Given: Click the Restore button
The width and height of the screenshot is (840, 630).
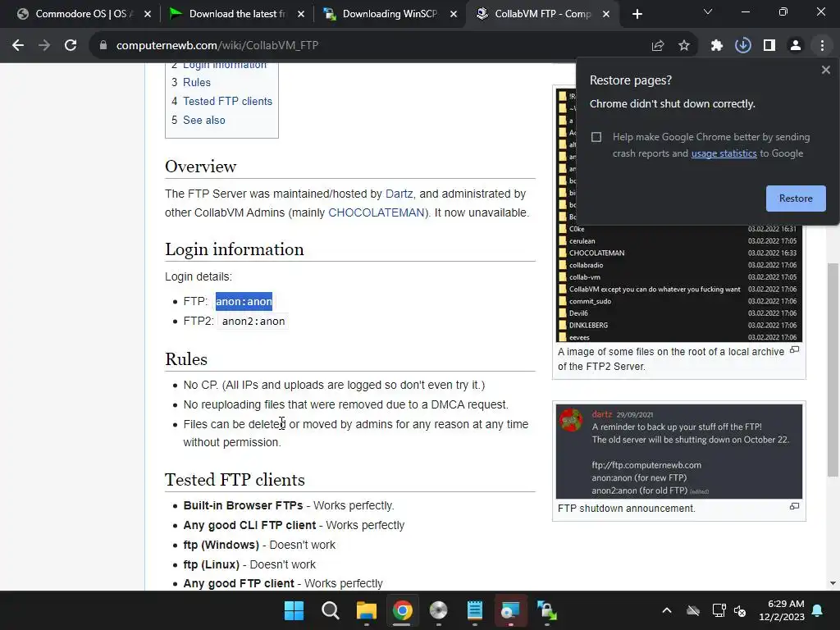Looking at the screenshot, I should pyautogui.click(x=796, y=199).
